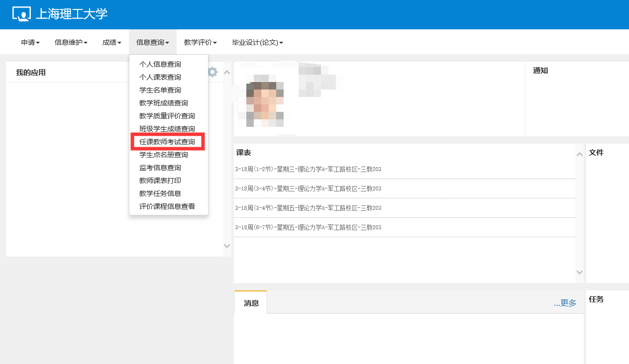
Task: Click the university logo icon in header
Action: point(21,14)
